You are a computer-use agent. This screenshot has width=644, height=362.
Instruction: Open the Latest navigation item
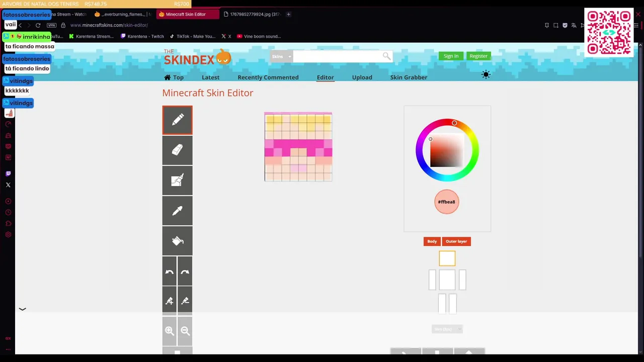coord(210,77)
